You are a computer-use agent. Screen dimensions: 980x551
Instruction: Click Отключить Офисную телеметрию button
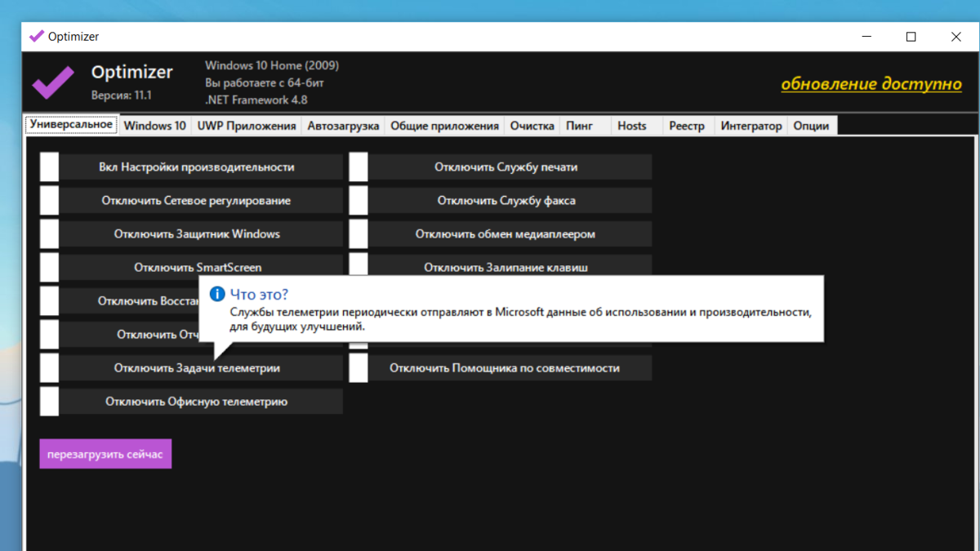201,402
